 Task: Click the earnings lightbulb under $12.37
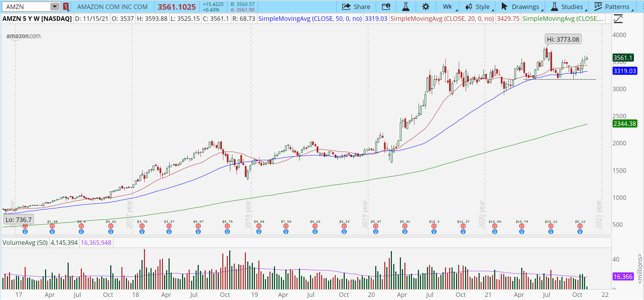tap(463, 232)
